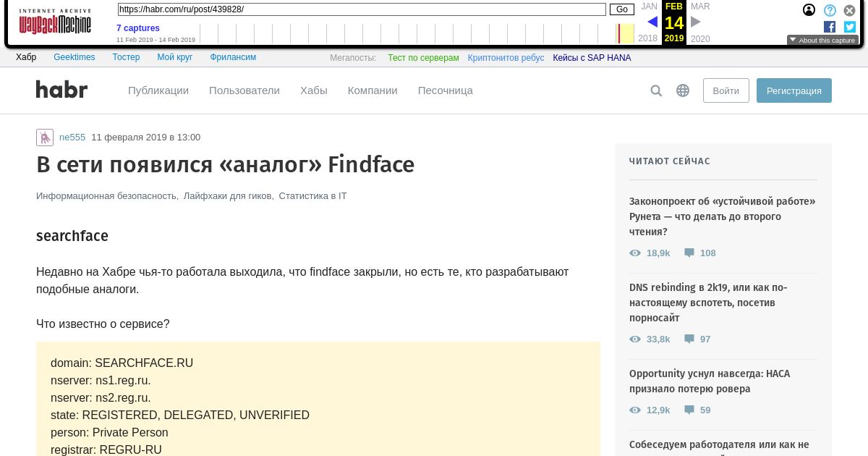Image resolution: width=868 pixels, height=456 pixels.
Task: Go to next capture gray arrow
Action: [696, 22]
